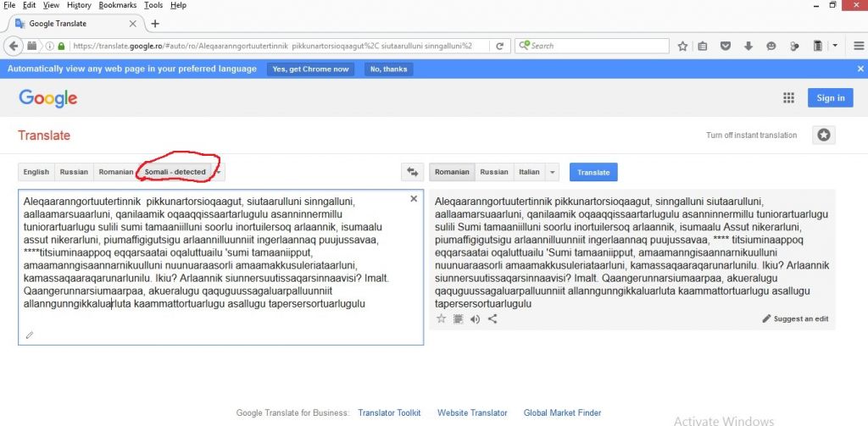Show bookmarks list icon
Image resolution: width=868 pixels, height=426 pixels.
pyautogui.click(x=703, y=47)
